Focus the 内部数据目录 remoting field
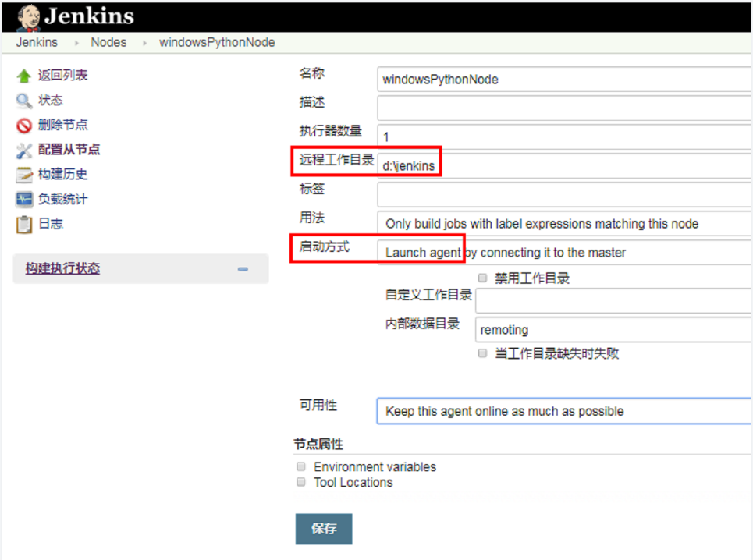753x560 pixels. tap(614, 330)
